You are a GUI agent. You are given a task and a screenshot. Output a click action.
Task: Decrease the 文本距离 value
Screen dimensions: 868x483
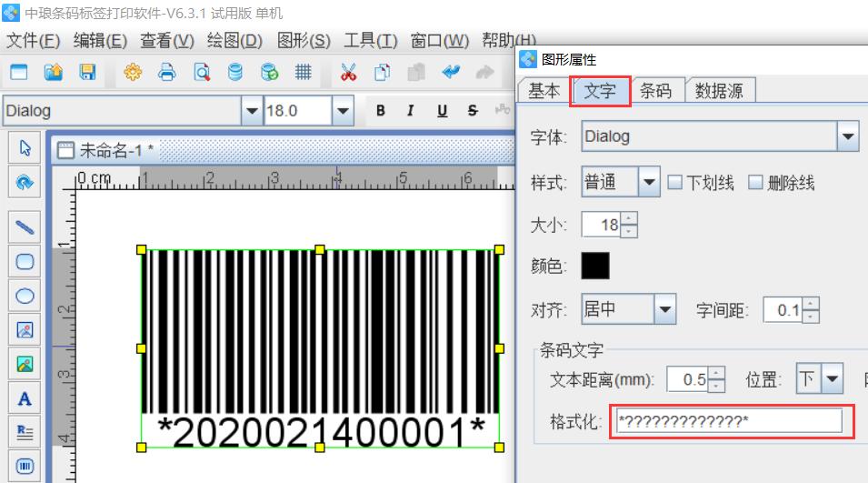click(716, 386)
